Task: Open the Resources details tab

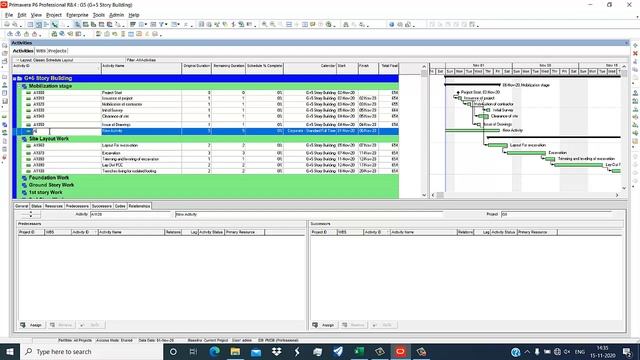Action: point(53,206)
